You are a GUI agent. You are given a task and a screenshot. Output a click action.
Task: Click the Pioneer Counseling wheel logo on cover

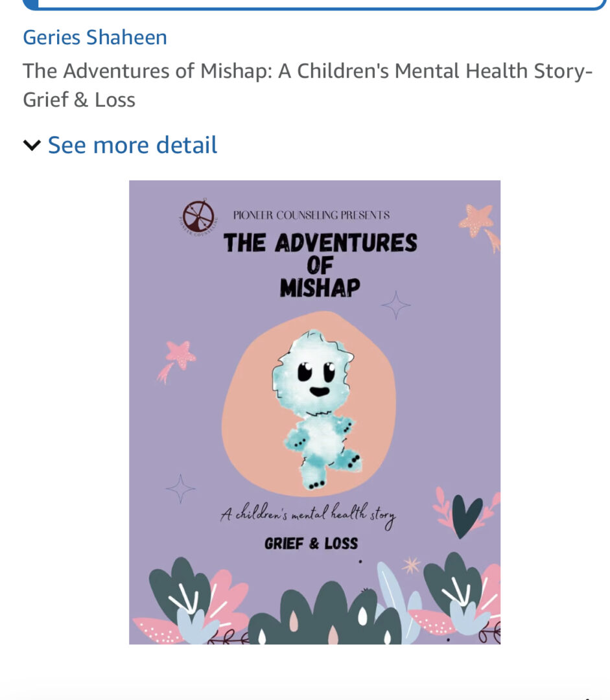pos(199,216)
